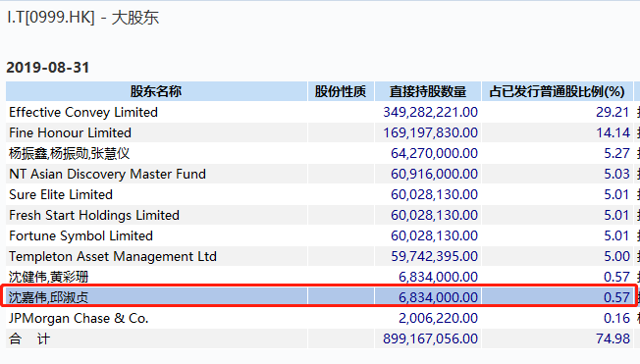The image size is (640, 364).
Task: Click the value 2,006,220.00
Action: coord(438,318)
